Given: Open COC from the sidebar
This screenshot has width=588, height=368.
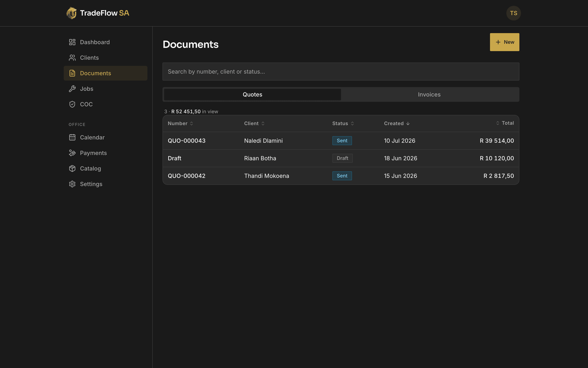Looking at the screenshot, I should pyautogui.click(x=105, y=104).
